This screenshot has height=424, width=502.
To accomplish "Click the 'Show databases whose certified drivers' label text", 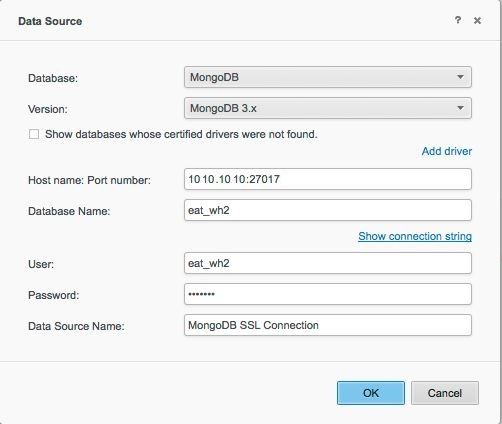I will coord(181,134).
